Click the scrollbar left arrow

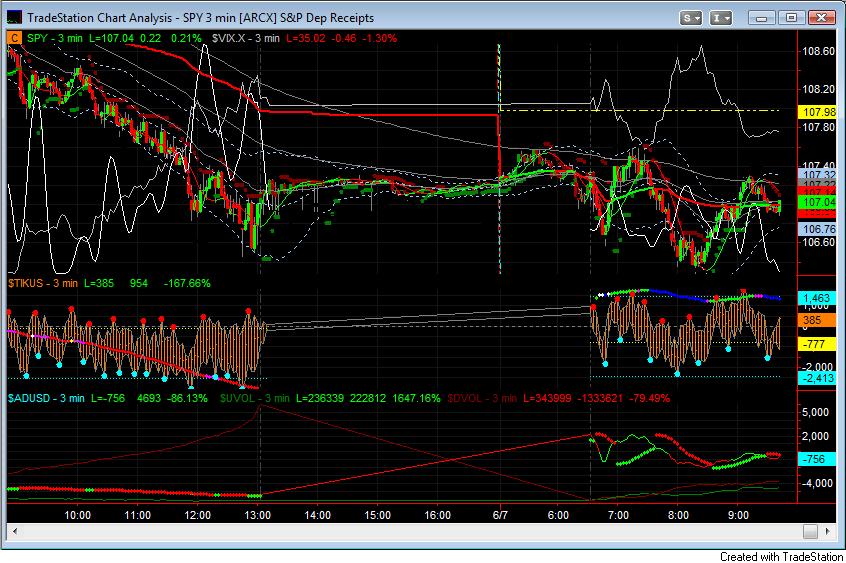click(15, 531)
